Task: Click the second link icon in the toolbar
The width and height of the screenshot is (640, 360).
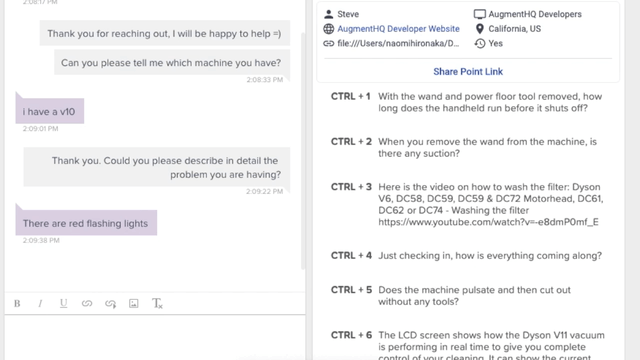Action: point(110,303)
